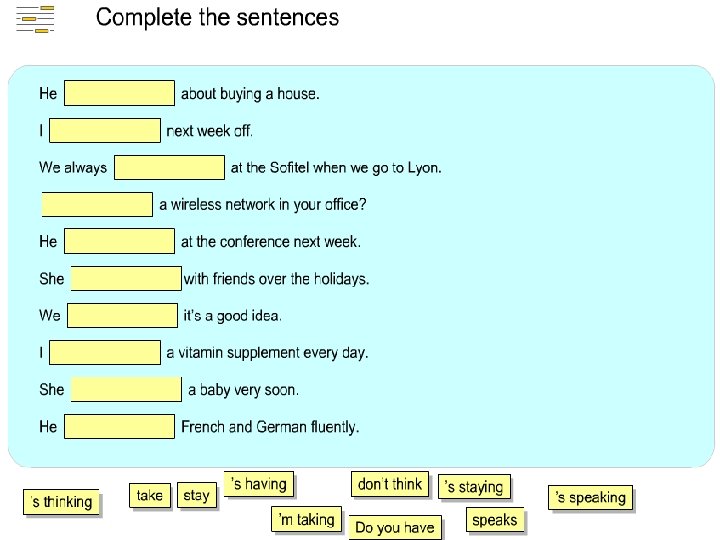Choose the "stay" word tile
Viewport: 720px width, 540px height.
point(197,495)
